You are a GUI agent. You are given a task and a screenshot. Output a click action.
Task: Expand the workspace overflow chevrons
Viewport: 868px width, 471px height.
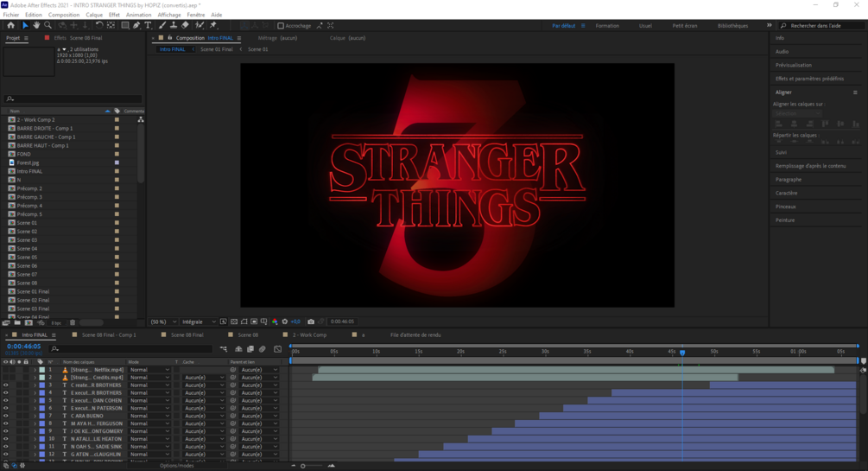(769, 25)
